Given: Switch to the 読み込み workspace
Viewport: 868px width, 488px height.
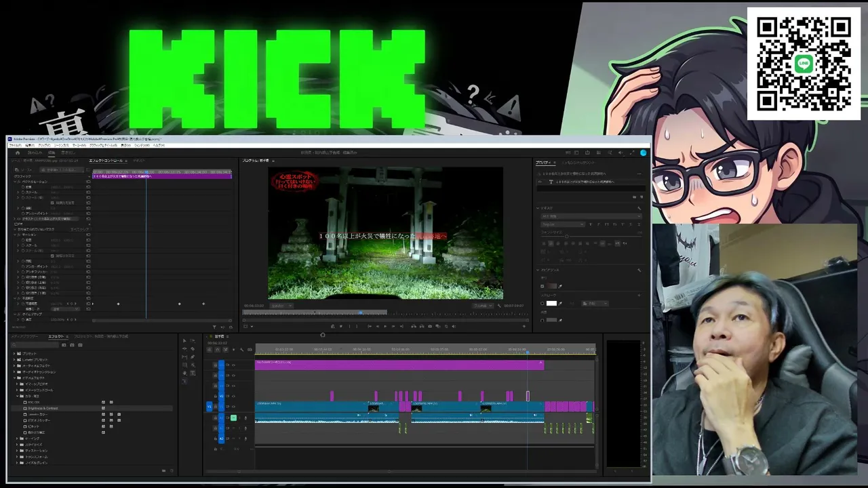Looking at the screenshot, I should (x=35, y=152).
